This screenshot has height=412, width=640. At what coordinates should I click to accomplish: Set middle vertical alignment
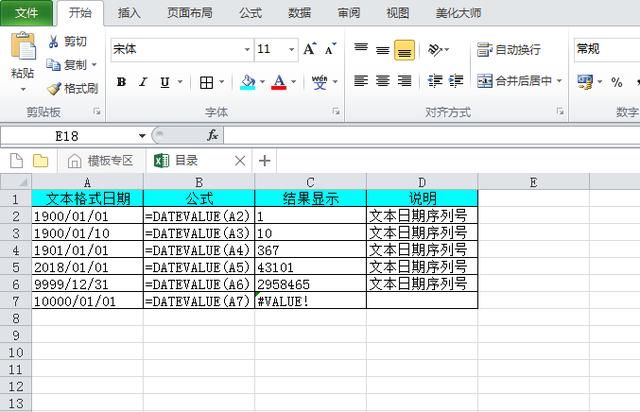coord(382,49)
